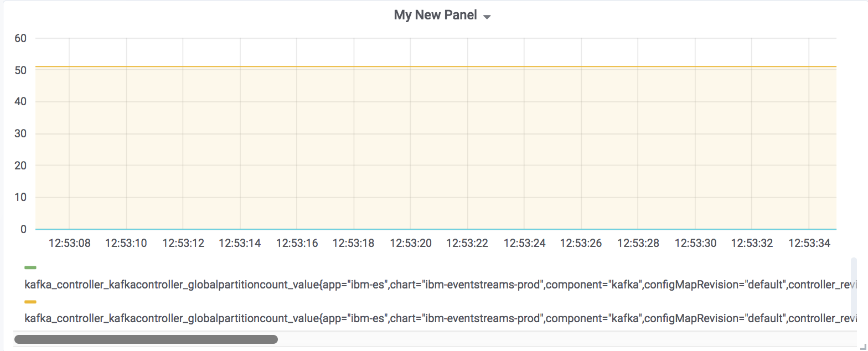Click the 12:53:14 time axis label
Screen dimensions: 868x351
click(240, 243)
